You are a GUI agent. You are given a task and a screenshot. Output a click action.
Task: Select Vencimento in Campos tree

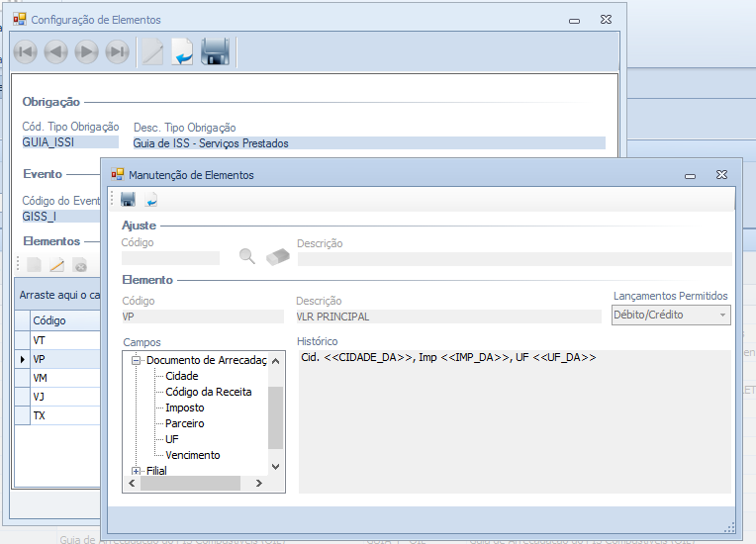[x=192, y=455]
